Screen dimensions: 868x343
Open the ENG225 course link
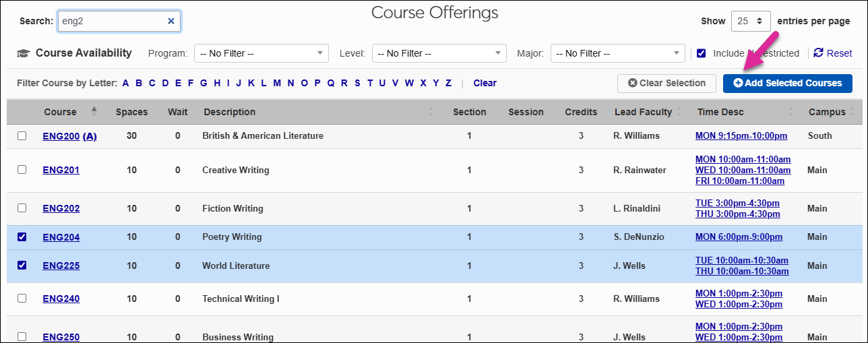(x=61, y=266)
